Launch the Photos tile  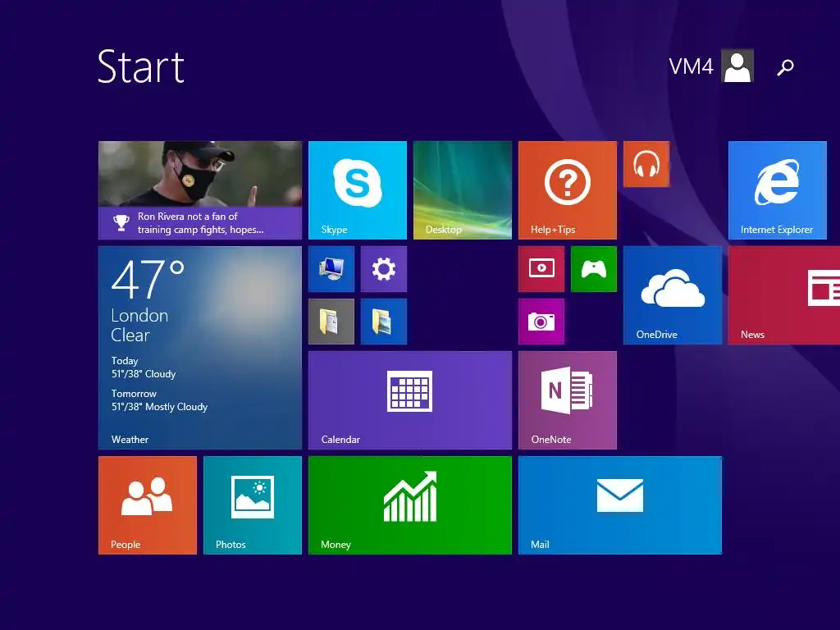click(x=253, y=505)
